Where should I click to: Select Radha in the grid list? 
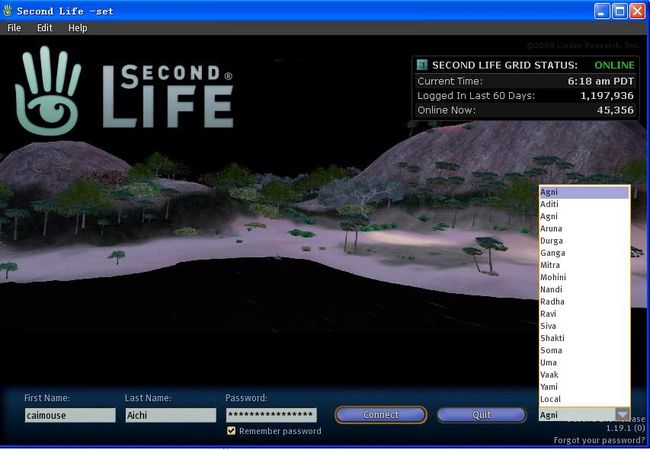584,302
